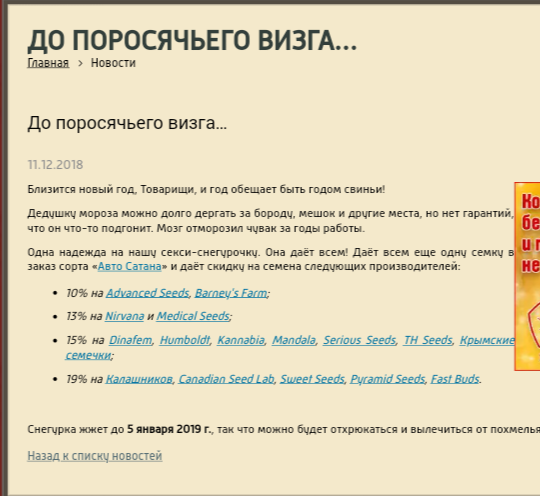Click the Новости breadcrumb item
The image size is (540, 496).
click(x=113, y=63)
